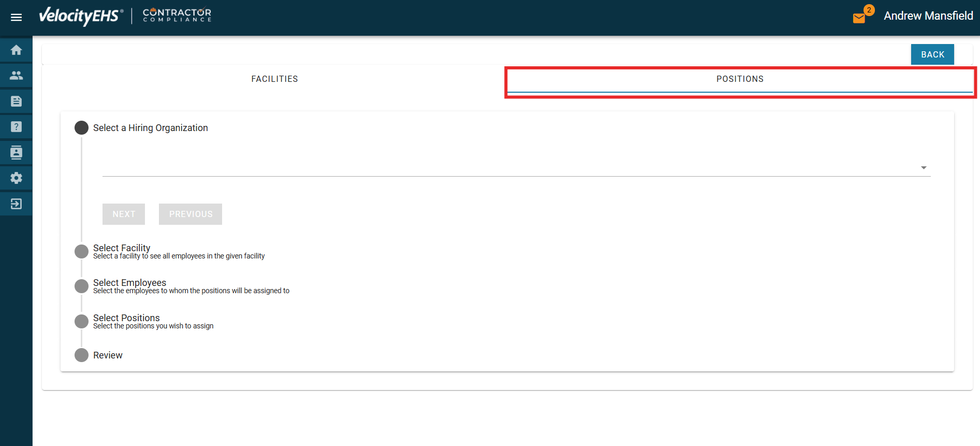Viewport: 980px width, 446px height.
Task: Go to the Review step
Action: [x=108, y=355]
